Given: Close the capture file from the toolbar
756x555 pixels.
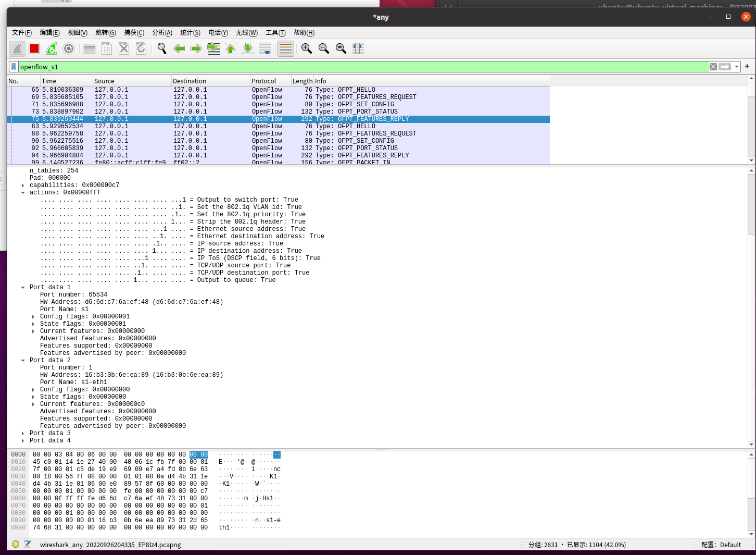Looking at the screenshot, I should (x=124, y=48).
